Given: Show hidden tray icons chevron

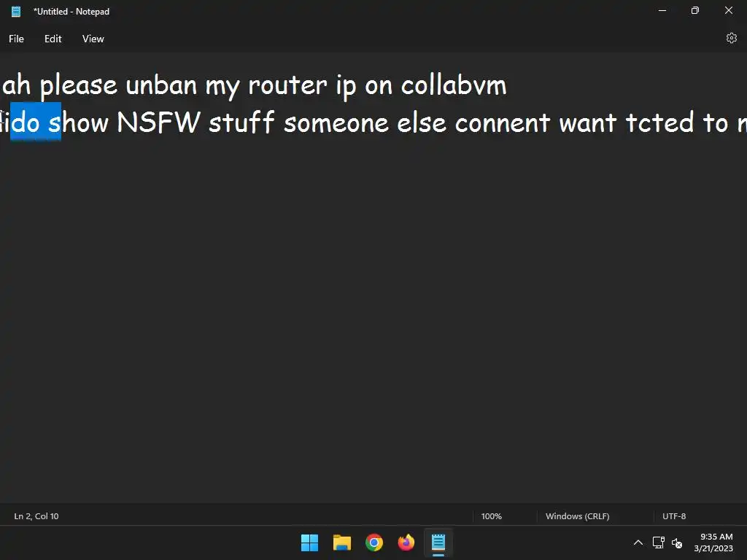Looking at the screenshot, I should tap(638, 542).
